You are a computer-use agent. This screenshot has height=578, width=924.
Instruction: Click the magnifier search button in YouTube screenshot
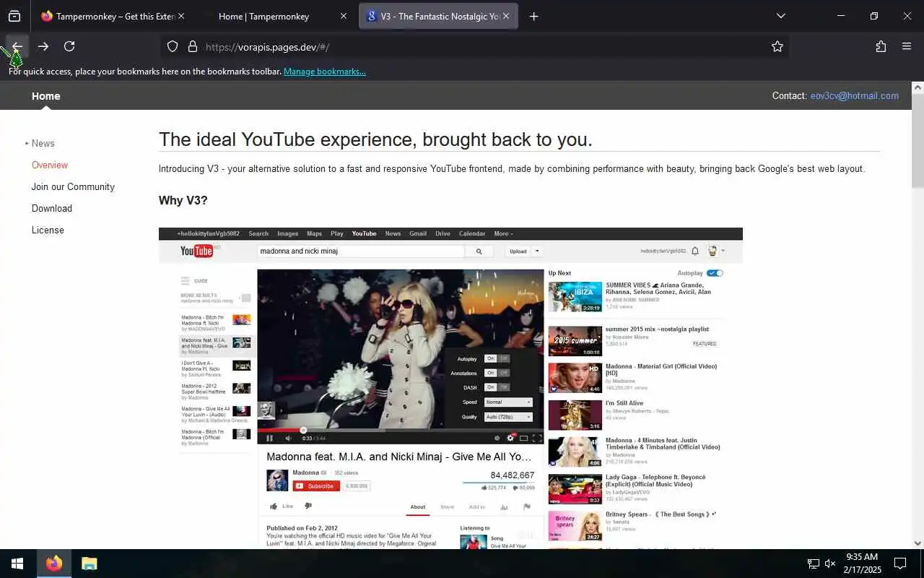[x=479, y=251]
